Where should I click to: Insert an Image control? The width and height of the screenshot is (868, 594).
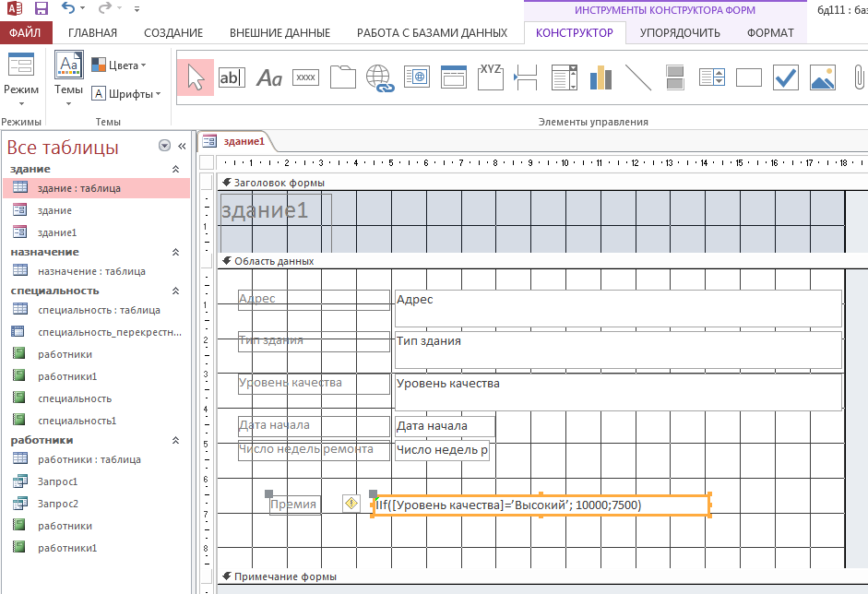pyautogui.click(x=823, y=77)
